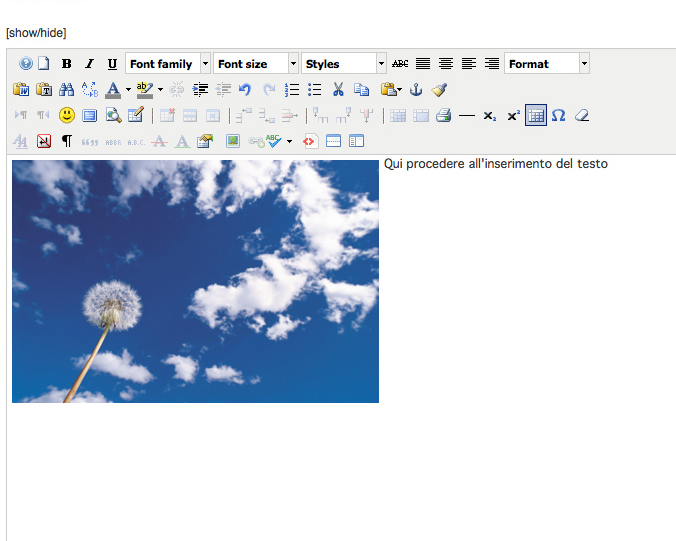Toggle bold formatting
Screen dimensions: 676x541
tap(66, 64)
